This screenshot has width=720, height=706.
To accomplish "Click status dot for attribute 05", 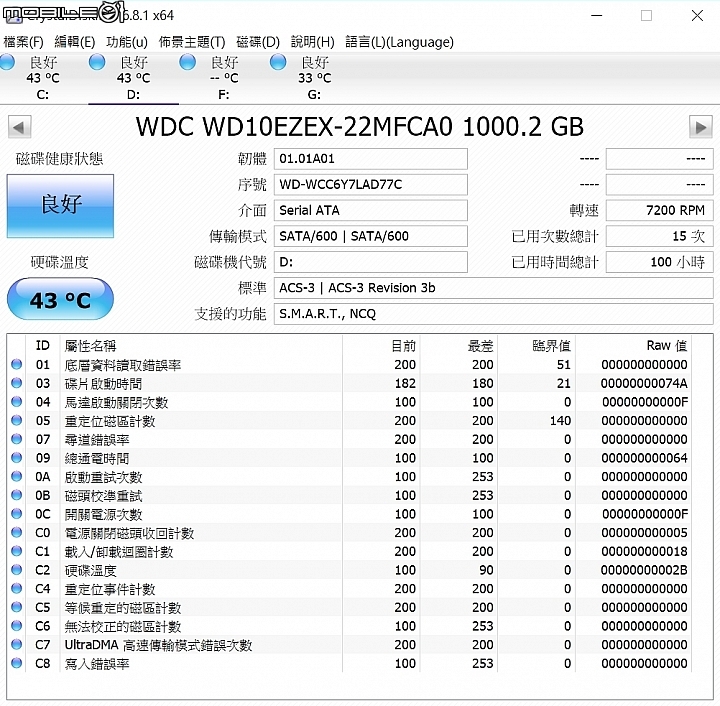I will coord(17,420).
